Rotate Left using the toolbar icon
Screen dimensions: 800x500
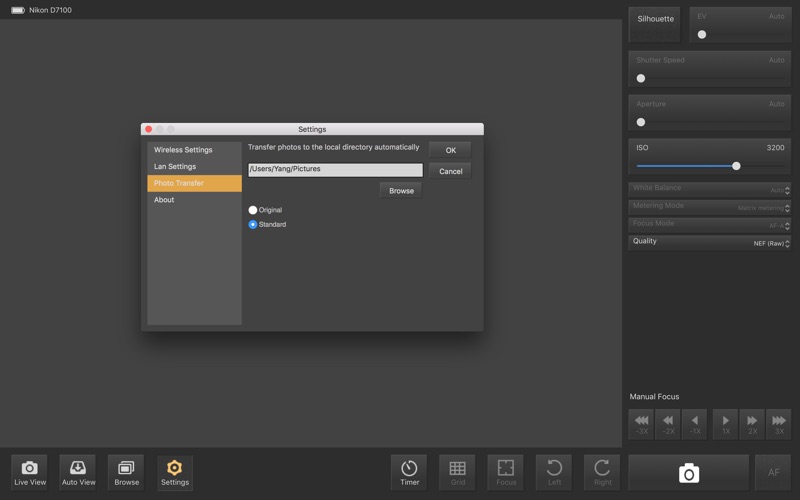click(554, 472)
